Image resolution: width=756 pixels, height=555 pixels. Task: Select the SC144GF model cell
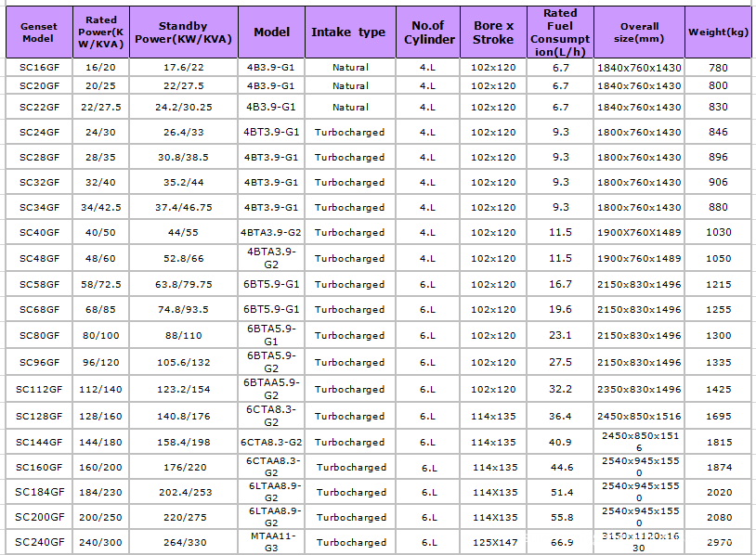click(x=39, y=443)
